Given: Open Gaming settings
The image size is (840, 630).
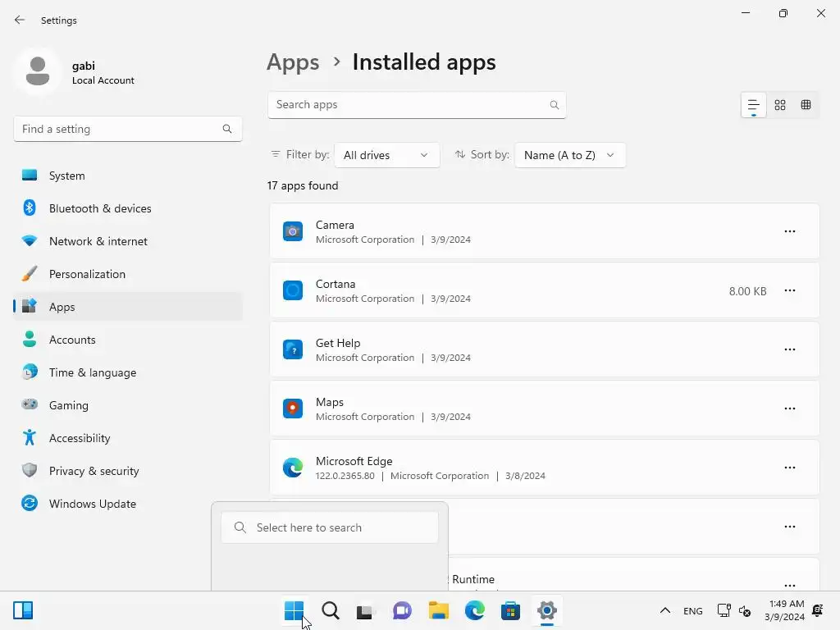Looking at the screenshot, I should [x=127, y=405].
